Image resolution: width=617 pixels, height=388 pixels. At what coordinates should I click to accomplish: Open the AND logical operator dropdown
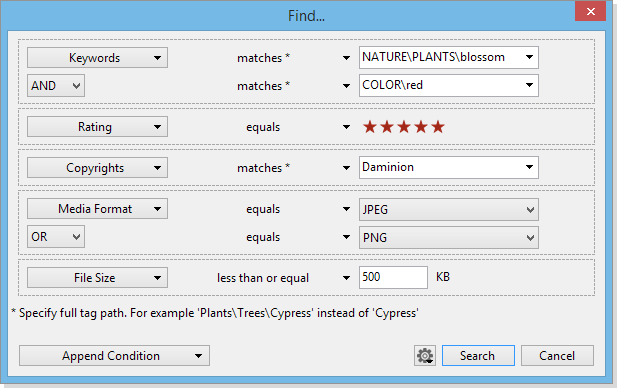pyautogui.click(x=56, y=86)
